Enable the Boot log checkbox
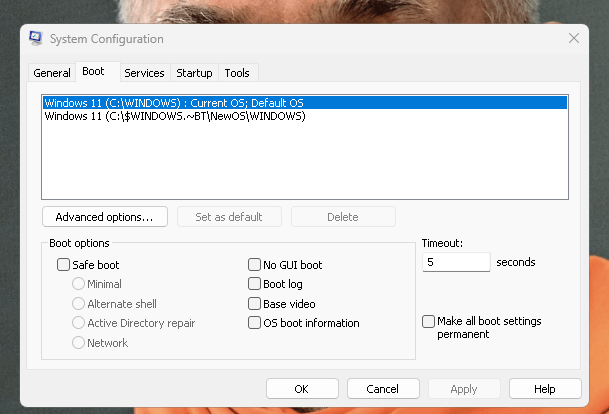The image size is (609, 414). click(x=254, y=284)
